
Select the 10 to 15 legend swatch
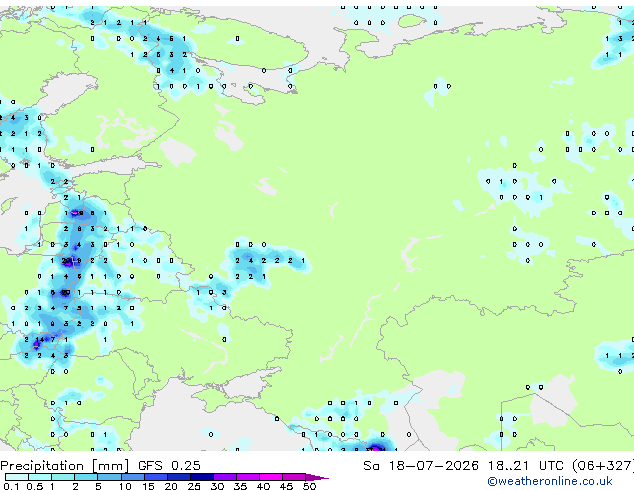click(x=133, y=477)
